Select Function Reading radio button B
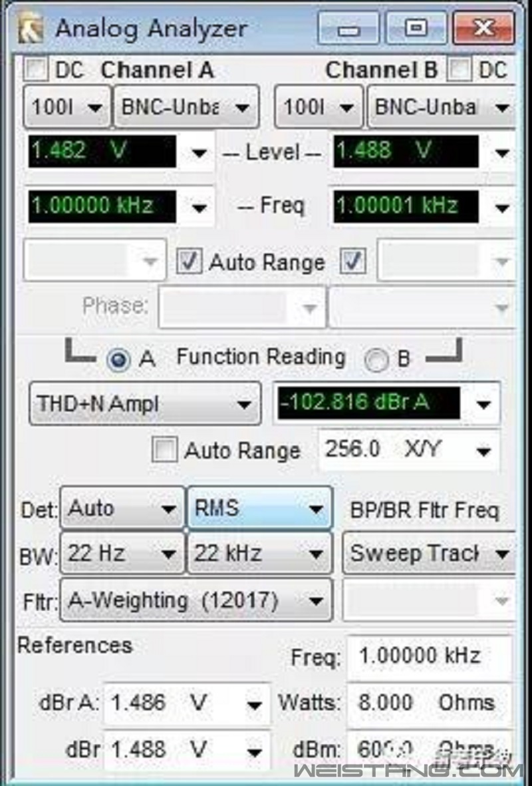 pyautogui.click(x=377, y=359)
